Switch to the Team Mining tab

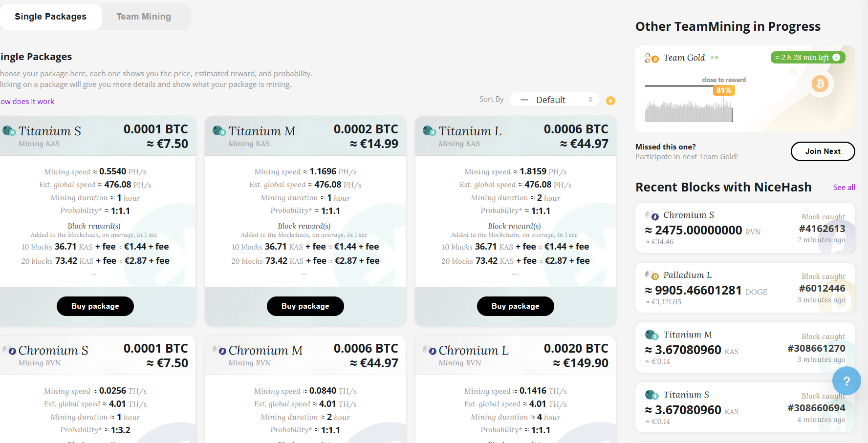tap(144, 17)
